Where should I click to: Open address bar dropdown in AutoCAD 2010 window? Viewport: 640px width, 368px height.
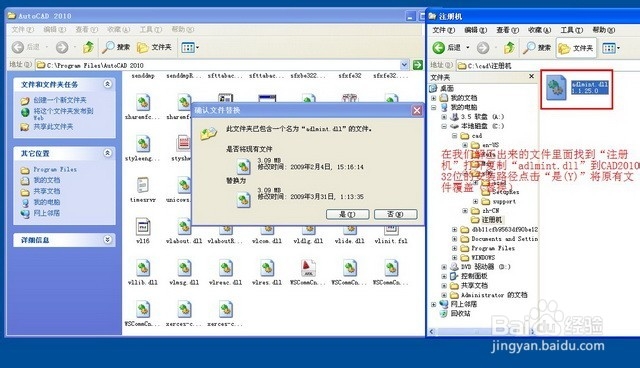[404, 65]
